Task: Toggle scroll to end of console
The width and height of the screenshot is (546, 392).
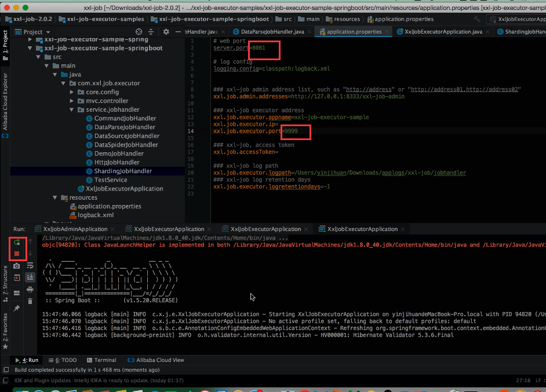Action: (30, 277)
